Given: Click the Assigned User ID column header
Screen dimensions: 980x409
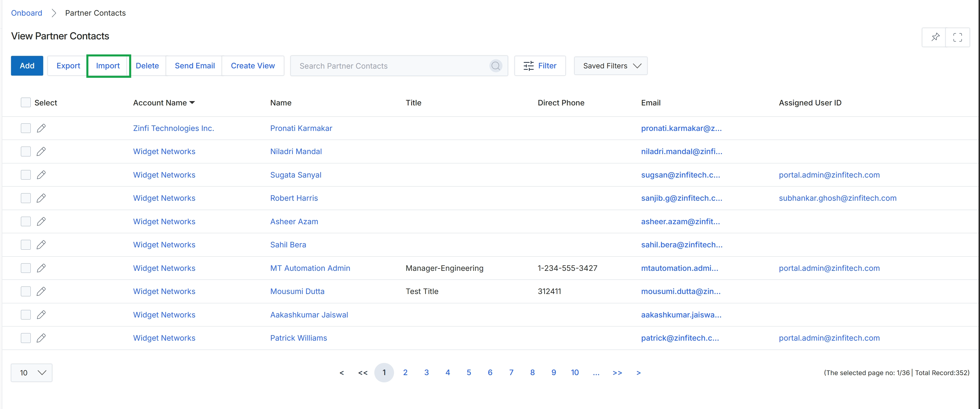Looking at the screenshot, I should coord(810,103).
